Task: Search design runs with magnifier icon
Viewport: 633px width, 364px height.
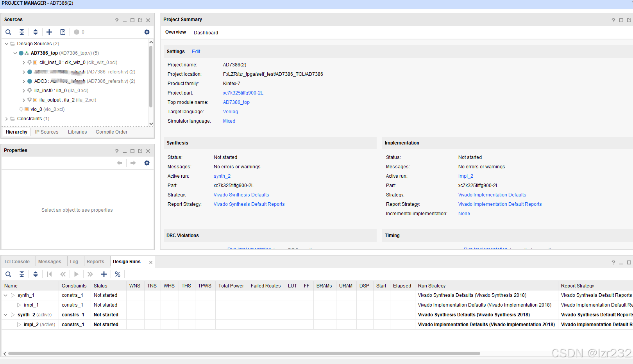Action: coord(8,274)
